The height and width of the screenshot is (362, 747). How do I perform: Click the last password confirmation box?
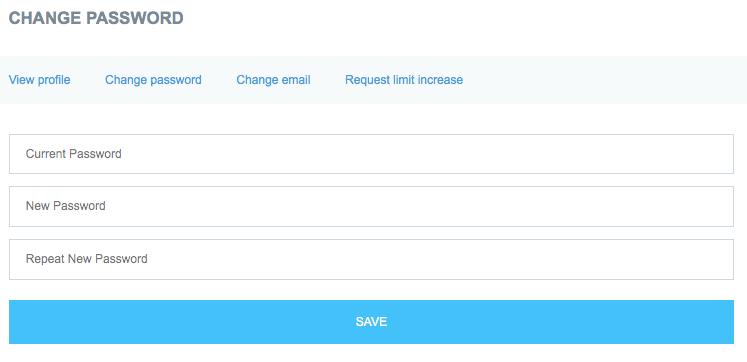(371, 259)
